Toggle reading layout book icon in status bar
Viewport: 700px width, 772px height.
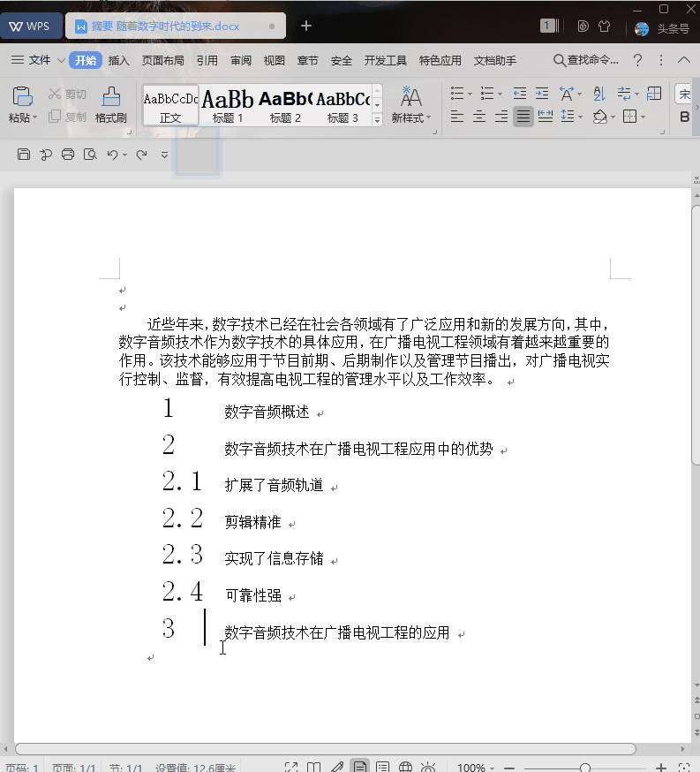coord(314,767)
